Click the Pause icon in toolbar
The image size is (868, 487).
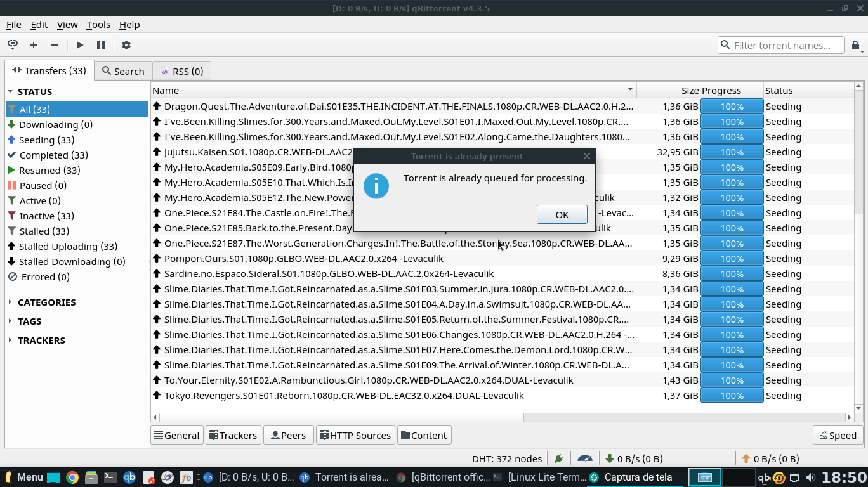(101, 45)
